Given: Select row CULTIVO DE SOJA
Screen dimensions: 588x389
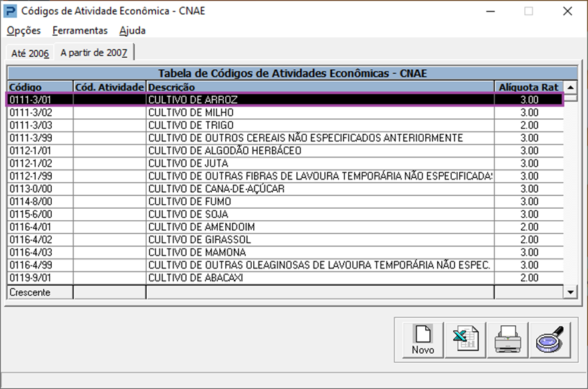Looking at the screenshot, I should click(285, 214).
